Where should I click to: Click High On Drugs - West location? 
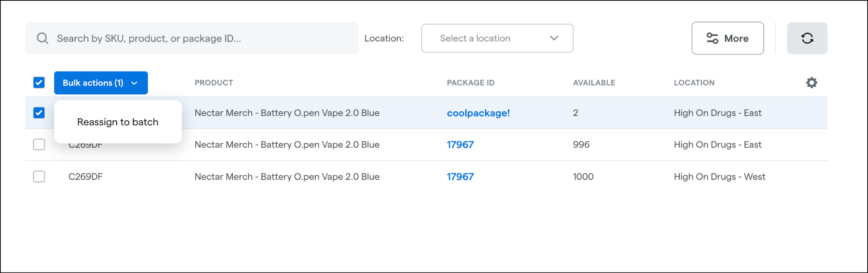(719, 176)
